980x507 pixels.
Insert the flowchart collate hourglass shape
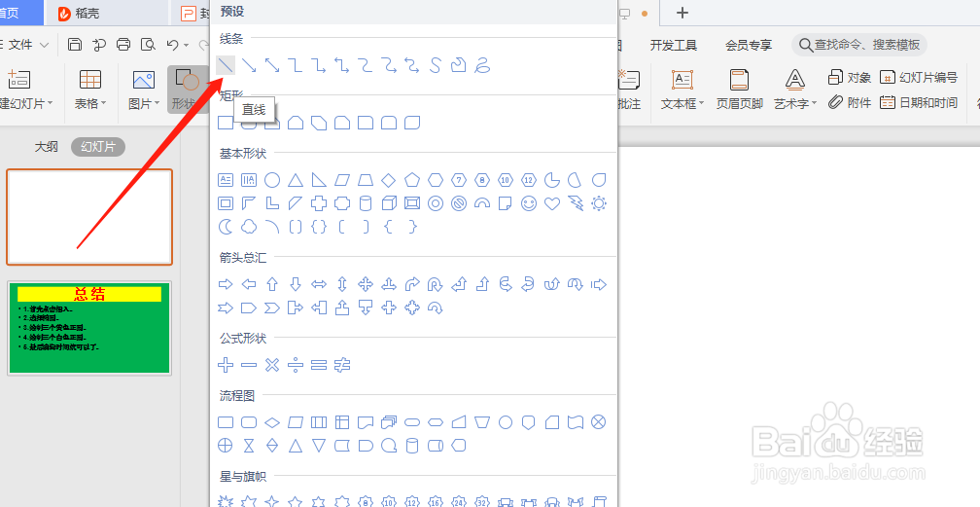click(249, 446)
